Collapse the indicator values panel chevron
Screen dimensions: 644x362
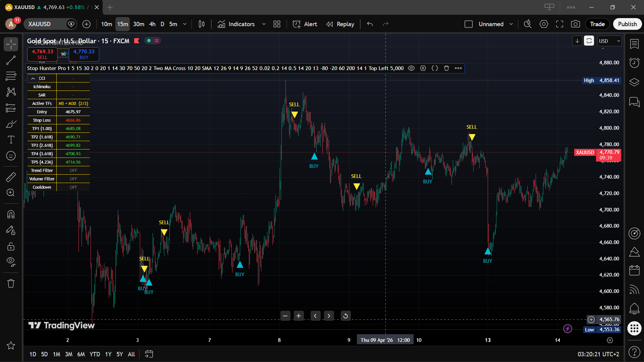tap(33, 78)
